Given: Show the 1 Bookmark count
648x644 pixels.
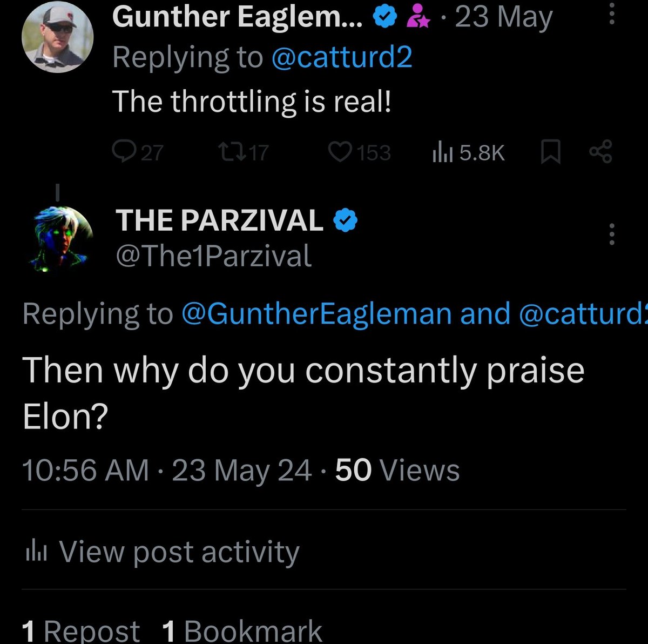Looking at the screenshot, I should pos(242,630).
